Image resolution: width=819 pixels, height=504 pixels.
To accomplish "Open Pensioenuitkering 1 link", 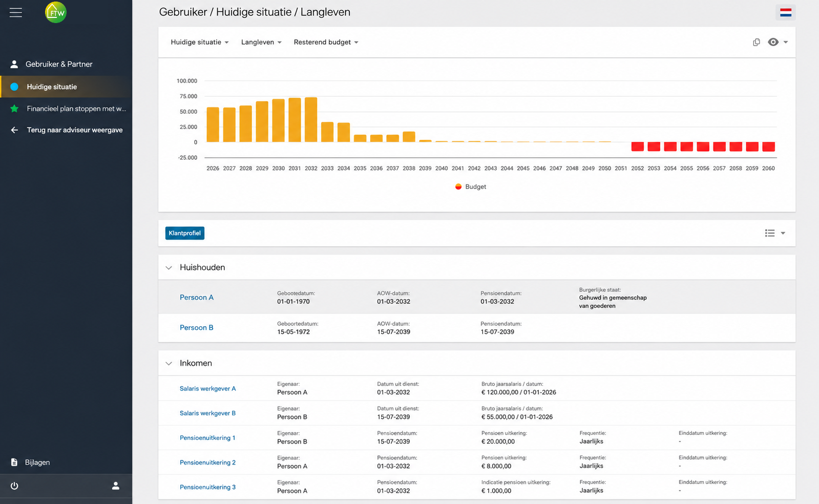I will 207,437.
